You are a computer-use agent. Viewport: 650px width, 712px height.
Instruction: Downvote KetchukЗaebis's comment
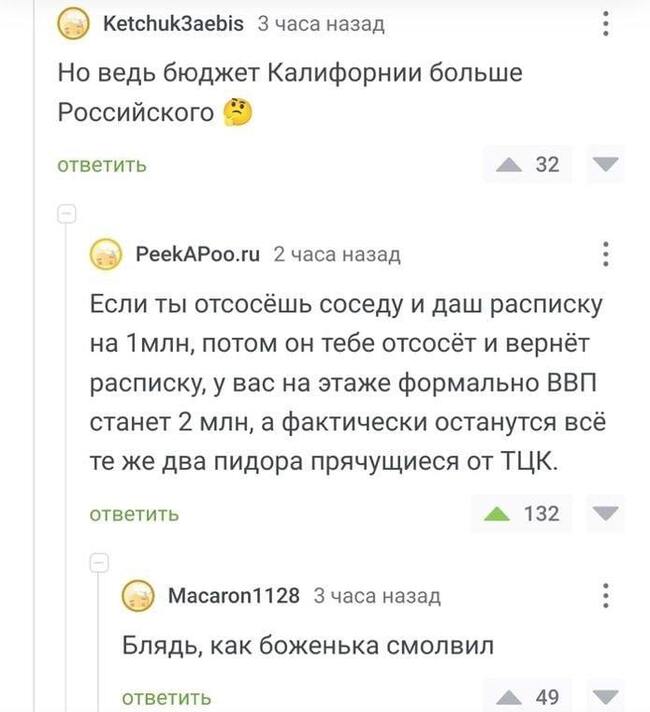[605, 164]
